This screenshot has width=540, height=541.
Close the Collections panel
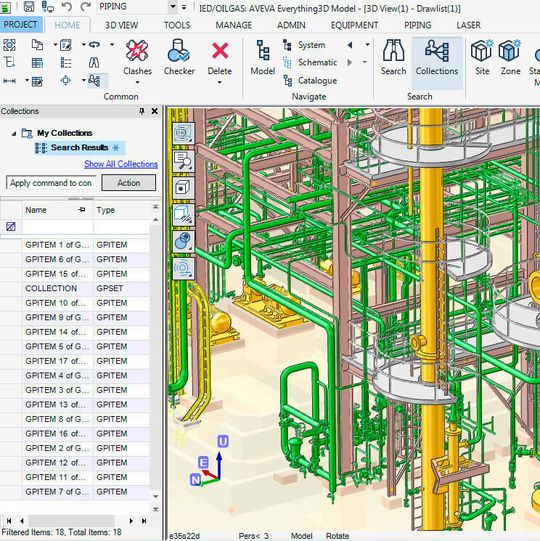pos(155,111)
